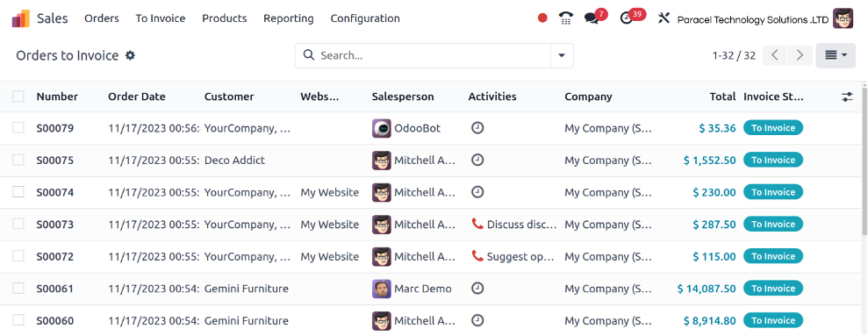The width and height of the screenshot is (868, 336).
Task: Open the discuss messages icon with 7 badge
Action: pos(592,18)
